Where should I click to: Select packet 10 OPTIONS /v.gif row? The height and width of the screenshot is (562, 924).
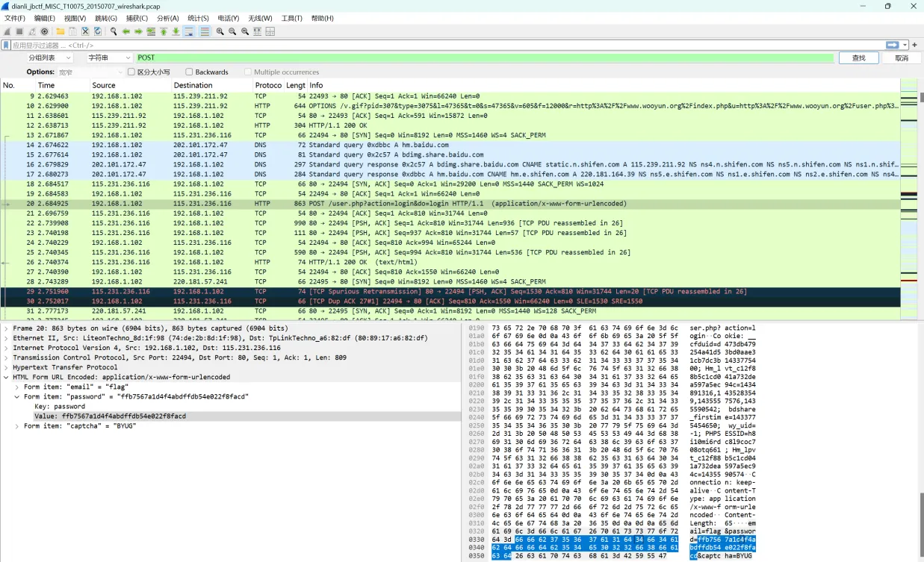click(x=450, y=106)
